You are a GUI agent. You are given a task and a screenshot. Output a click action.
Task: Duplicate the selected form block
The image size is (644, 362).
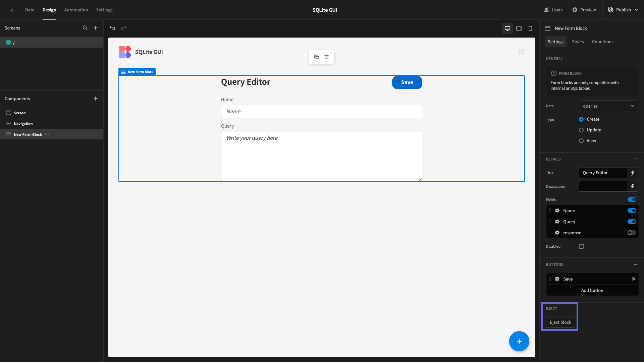(317, 57)
